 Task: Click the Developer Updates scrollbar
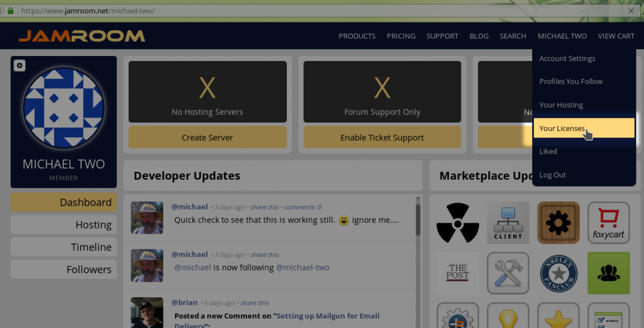(418, 220)
